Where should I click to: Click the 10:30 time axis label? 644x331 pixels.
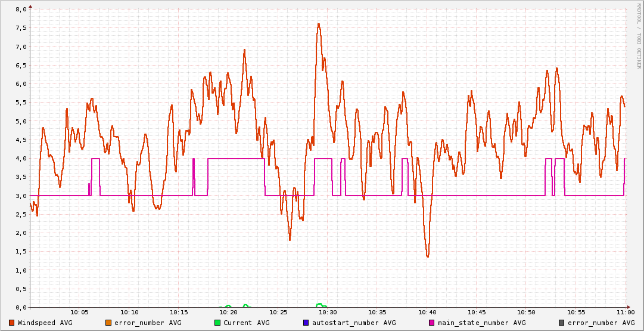(x=328, y=312)
